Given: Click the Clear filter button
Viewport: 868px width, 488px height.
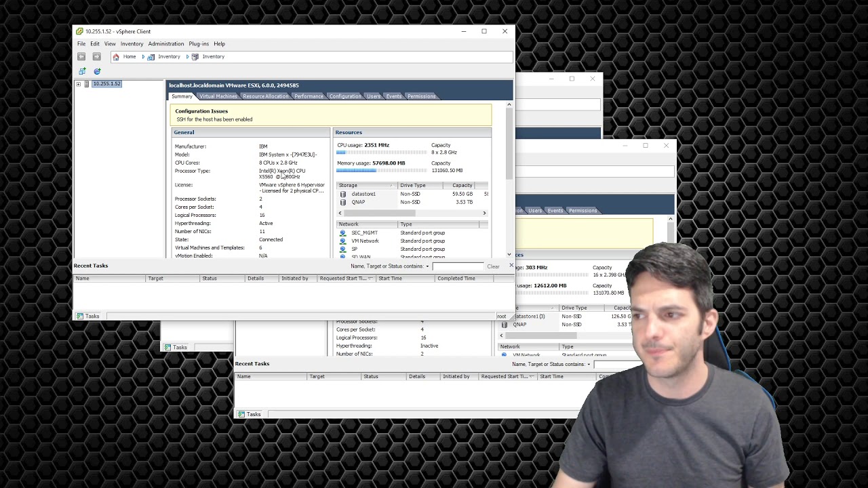Looking at the screenshot, I should pos(493,266).
